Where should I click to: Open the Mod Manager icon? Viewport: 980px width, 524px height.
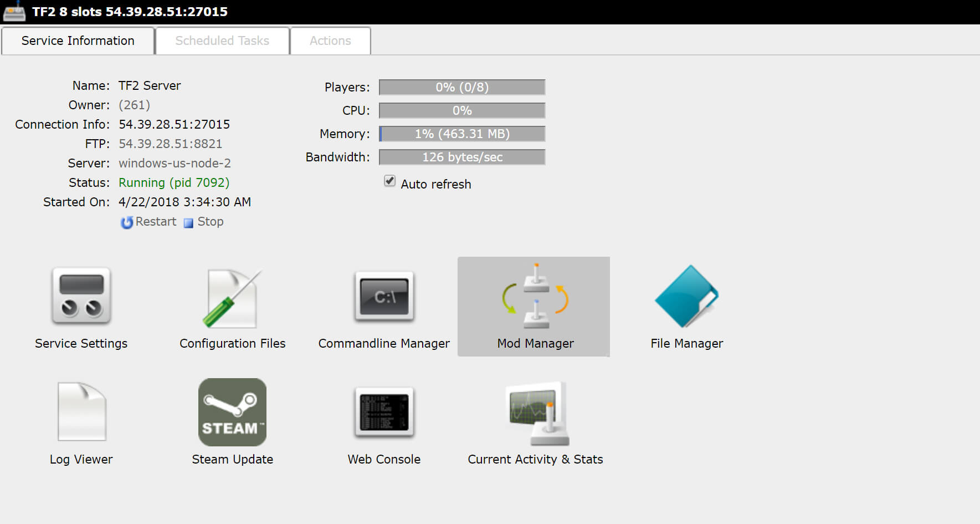tap(535, 296)
